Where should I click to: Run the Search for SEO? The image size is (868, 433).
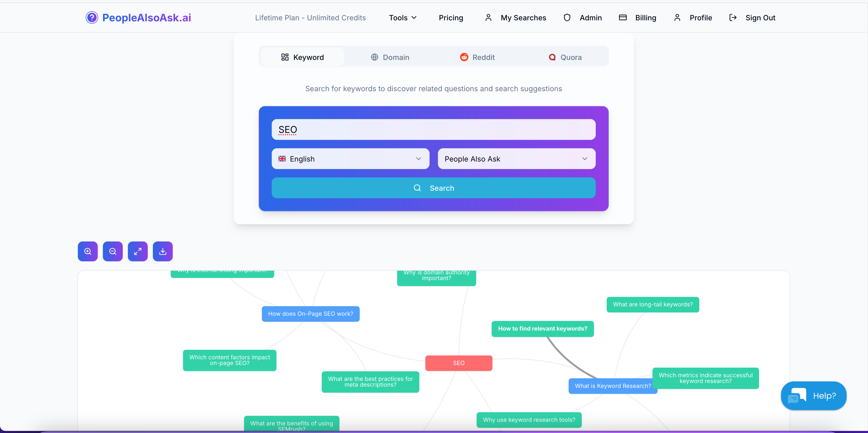(433, 188)
